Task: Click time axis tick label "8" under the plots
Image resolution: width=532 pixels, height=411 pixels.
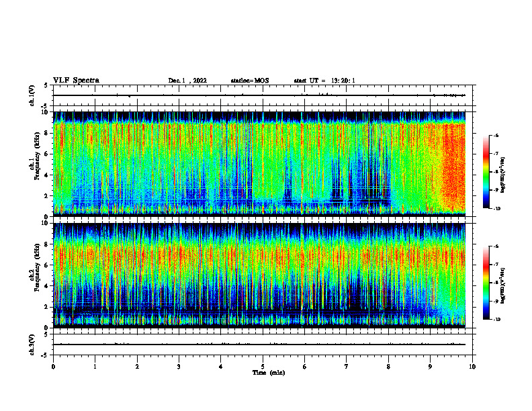Action: click(x=388, y=367)
